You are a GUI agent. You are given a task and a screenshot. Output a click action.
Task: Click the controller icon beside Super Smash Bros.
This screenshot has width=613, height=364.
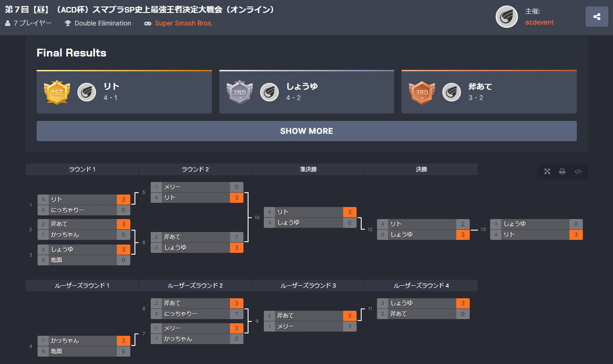147,23
